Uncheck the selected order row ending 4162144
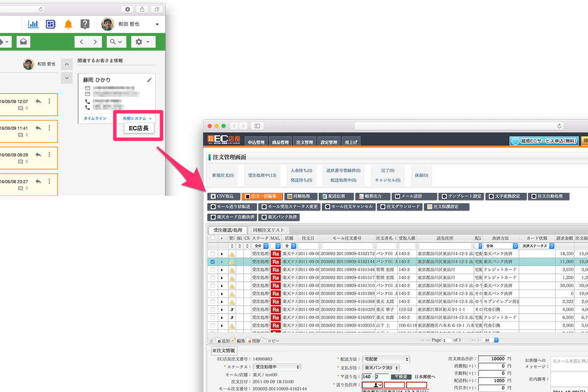The width and height of the screenshot is (588, 392). (x=212, y=262)
